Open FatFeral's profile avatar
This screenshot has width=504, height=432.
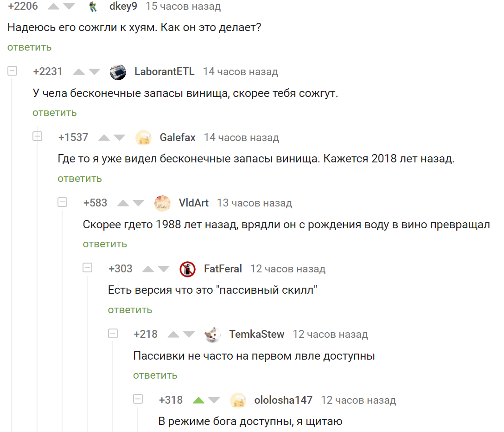tap(187, 269)
